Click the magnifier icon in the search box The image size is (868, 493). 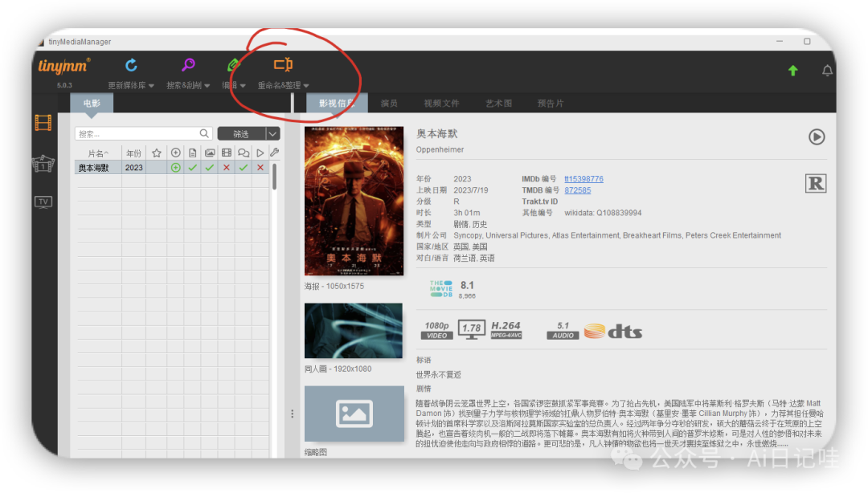tap(204, 133)
